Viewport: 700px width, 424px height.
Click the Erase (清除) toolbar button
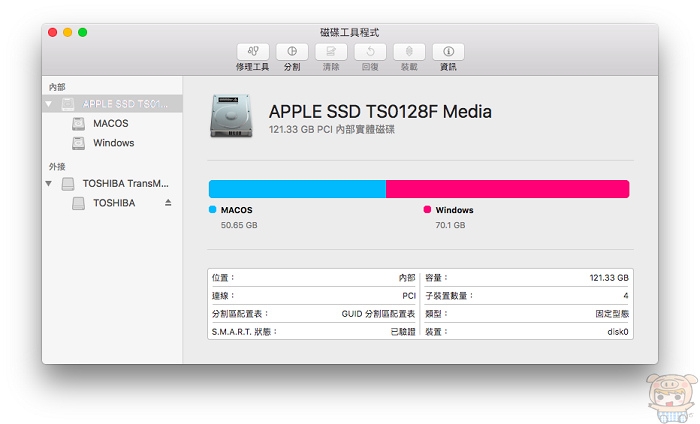[331, 52]
